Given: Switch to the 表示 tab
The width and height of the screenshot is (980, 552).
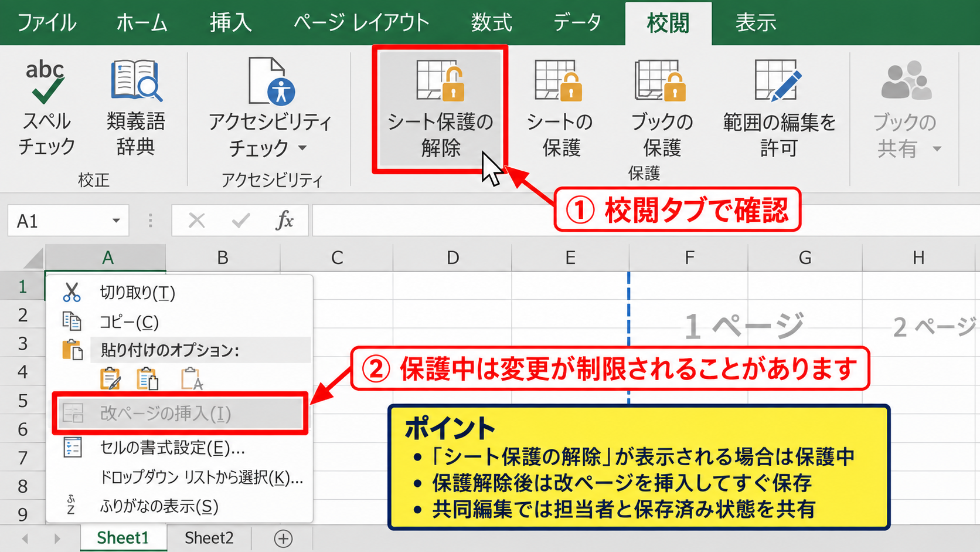Looking at the screenshot, I should pyautogui.click(x=756, y=23).
